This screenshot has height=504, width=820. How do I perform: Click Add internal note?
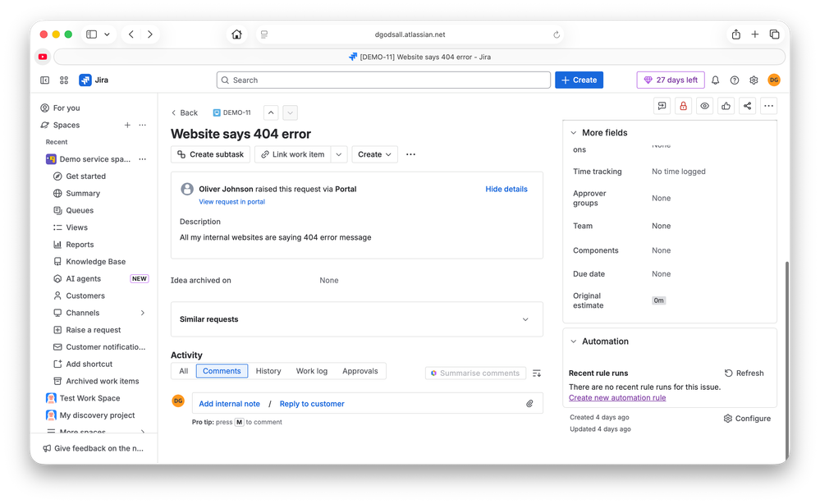click(x=229, y=404)
